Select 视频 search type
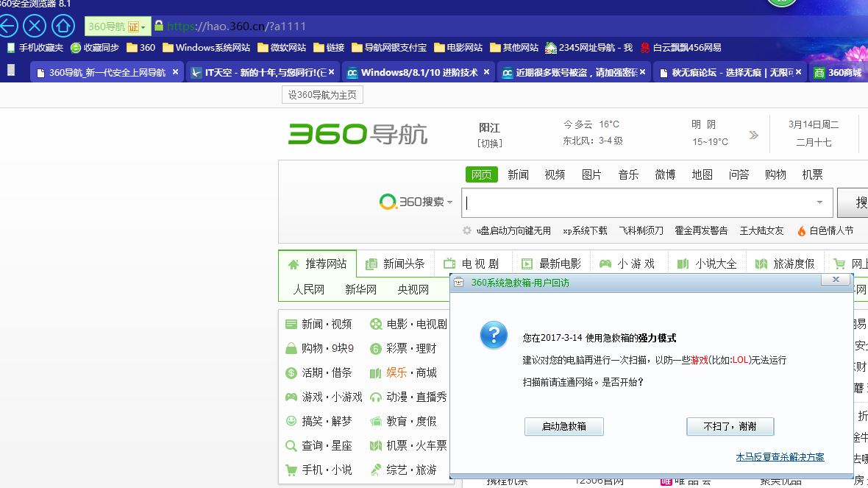The height and width of the screenshot is (488, 868). click(555, 174)
